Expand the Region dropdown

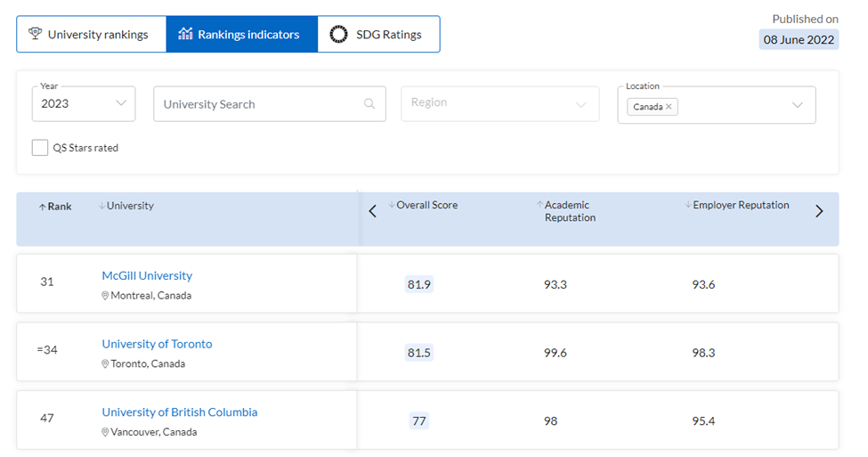point(499,103)
